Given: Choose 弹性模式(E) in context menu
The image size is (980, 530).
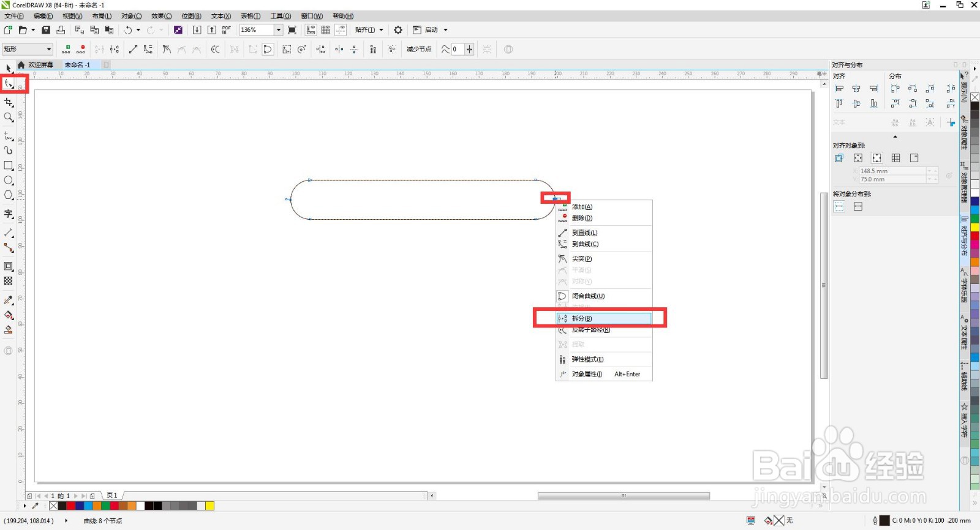Looking at the screenshot, I should click(x=604, y=359).
